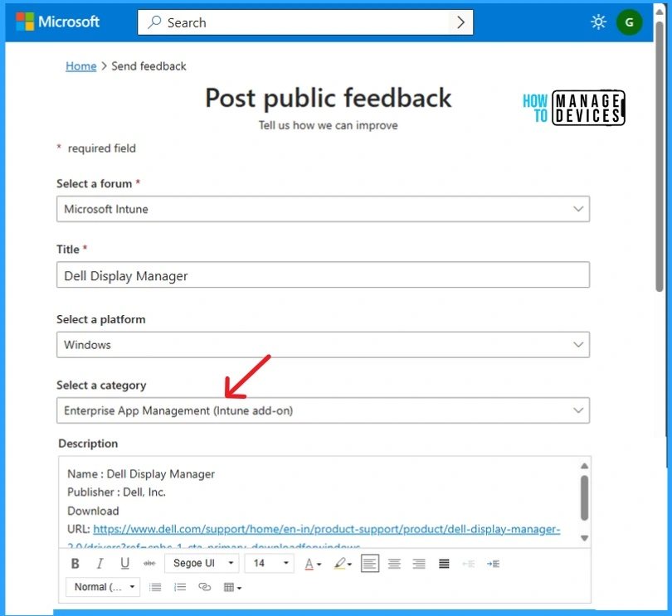Screen dimensions: 672x616
Task: Expand the Select a category dropdown
Action: [323, 410]
